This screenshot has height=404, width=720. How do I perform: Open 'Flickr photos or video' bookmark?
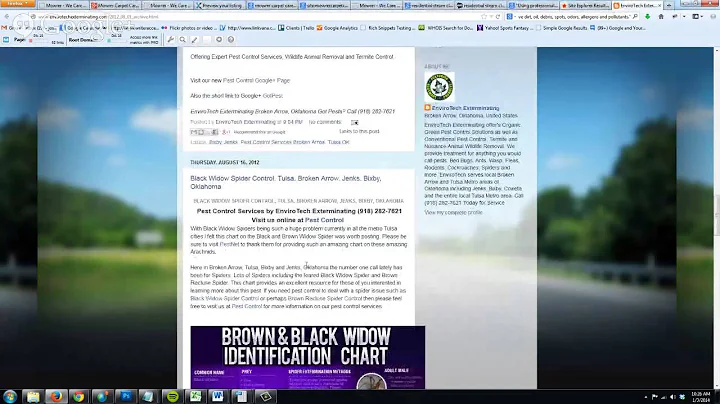point(188,28)
